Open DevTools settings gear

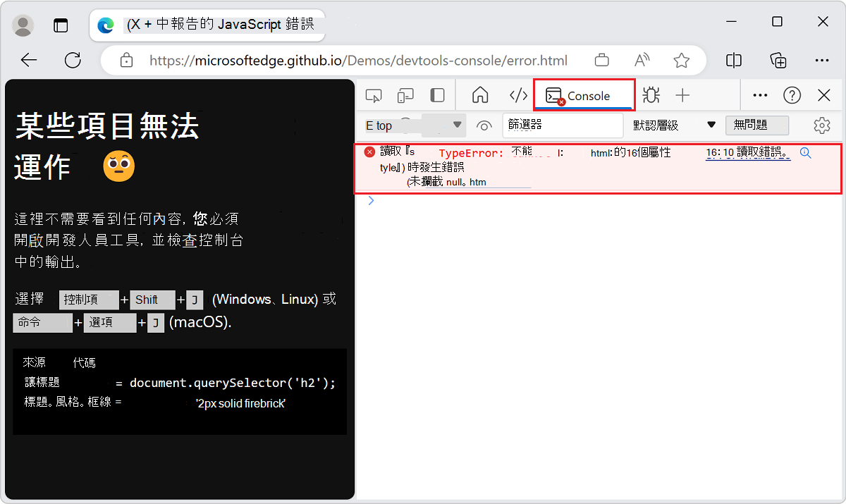tap(822, 125)
